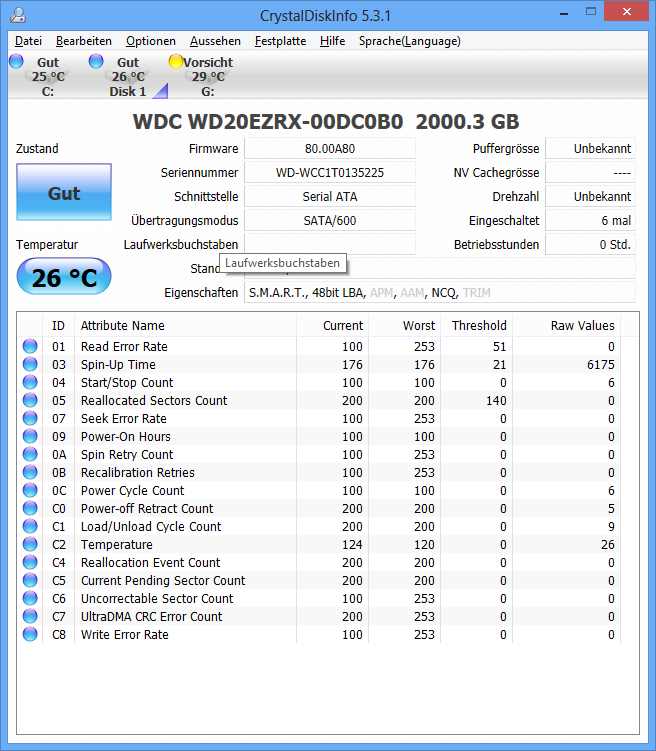The image size is (656, 751).
Task: Click status orb of UltraDMA CRC Error Count row
Action: tap(30, 616)
